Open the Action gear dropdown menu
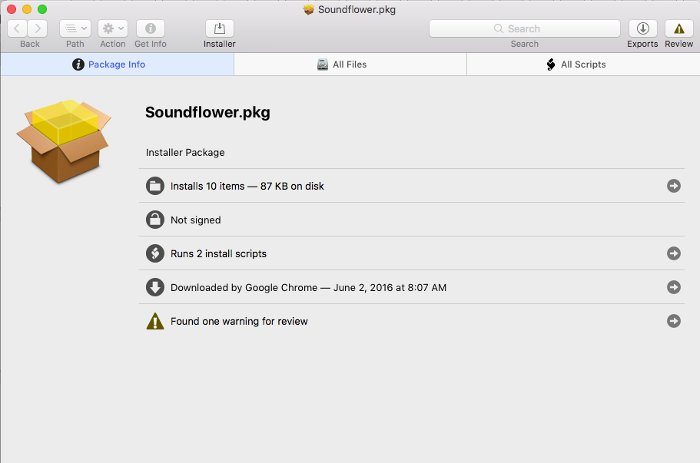700x463 pixels. 112,29
